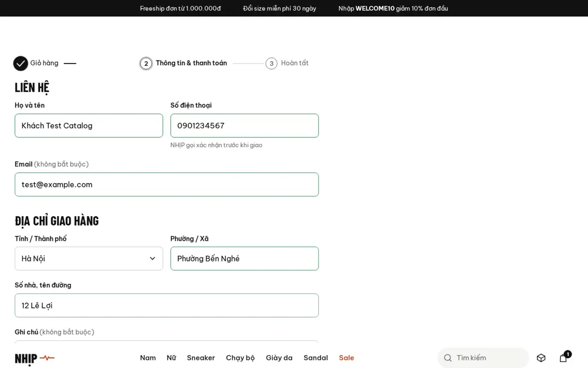588x368 pixels.
Task: Focus the Số điện thoại input
Action: 245,125
